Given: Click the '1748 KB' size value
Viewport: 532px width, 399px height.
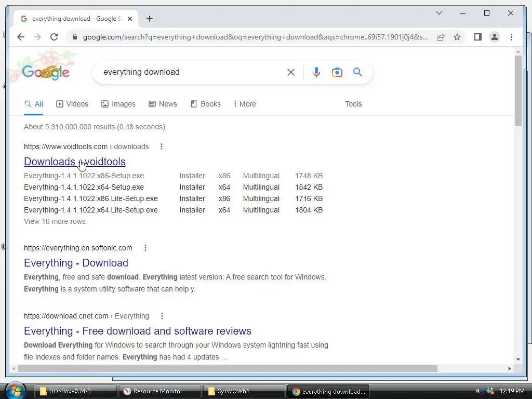Looking at the screenshot, I should tap(309, 176).
